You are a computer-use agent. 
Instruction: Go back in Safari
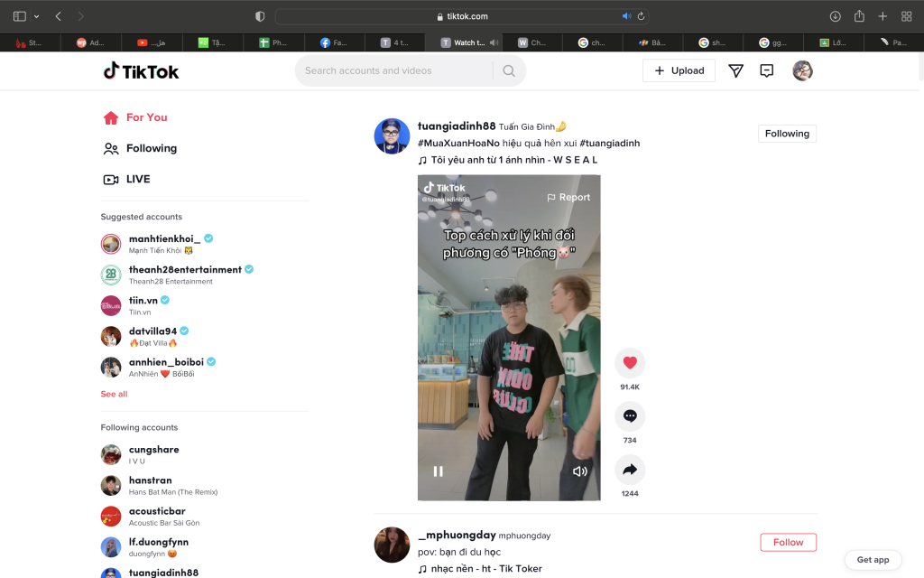(x=58, y=16)
